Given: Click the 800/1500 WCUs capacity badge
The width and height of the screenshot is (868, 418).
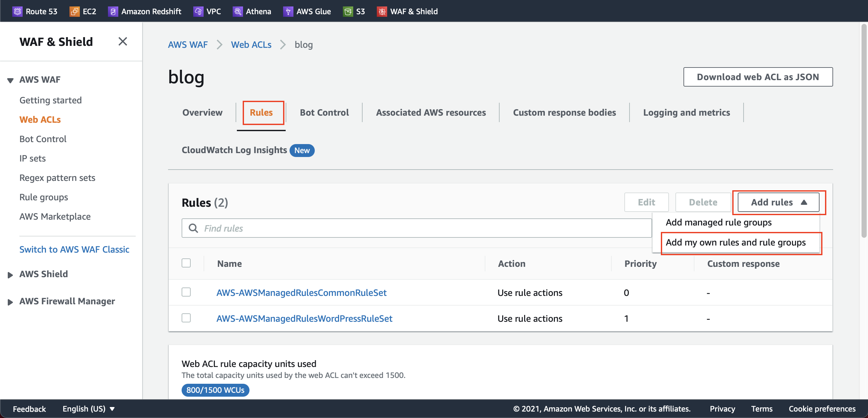Looking at the screenshot, I should click(x=215, y=390).
